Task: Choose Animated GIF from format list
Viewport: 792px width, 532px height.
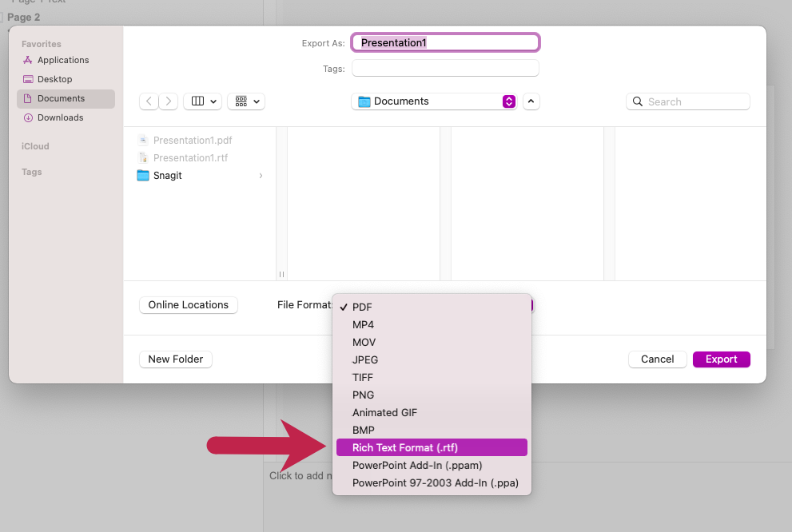Action: tap(384, 412)
